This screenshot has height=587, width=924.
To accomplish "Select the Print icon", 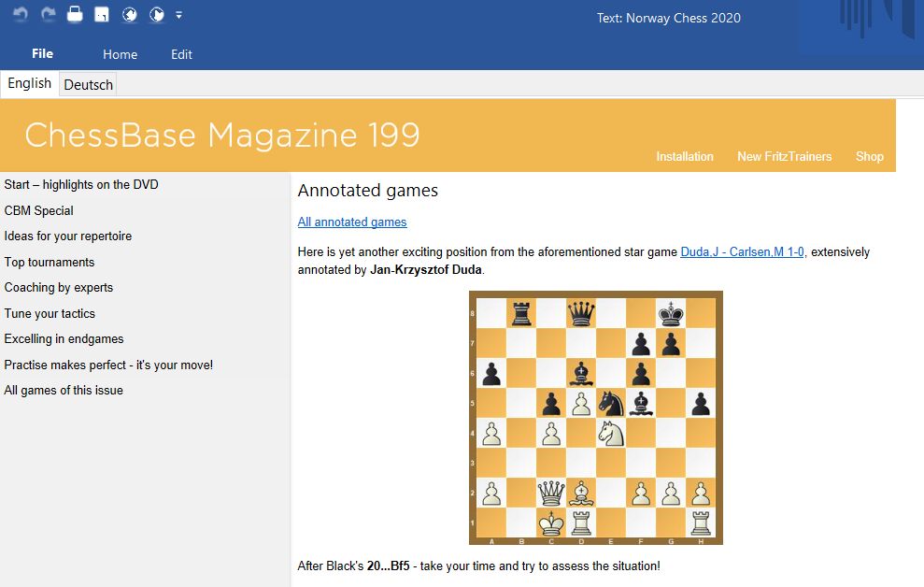I will pyautogui.click(x=73, y=14).
